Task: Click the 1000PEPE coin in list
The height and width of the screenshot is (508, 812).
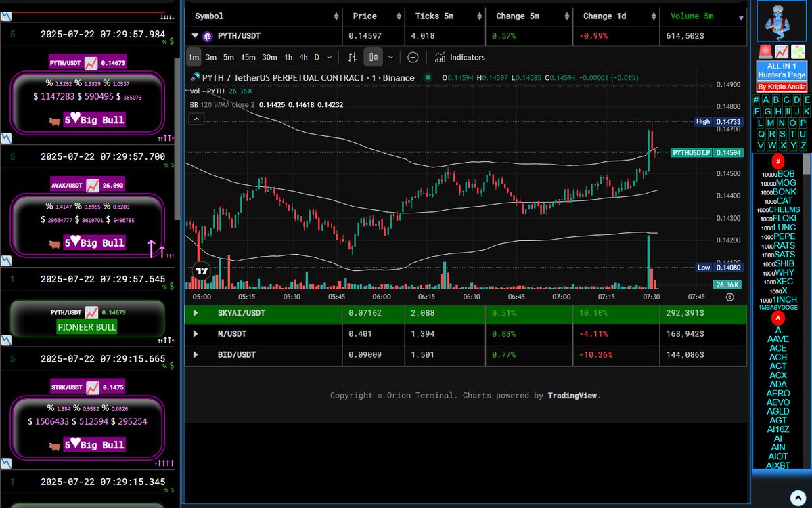Action: [x=780, y=236]
